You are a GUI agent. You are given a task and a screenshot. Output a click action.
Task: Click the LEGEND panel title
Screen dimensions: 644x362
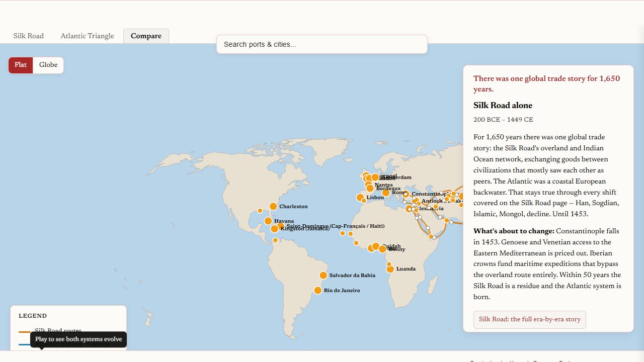tap(33, 316)
